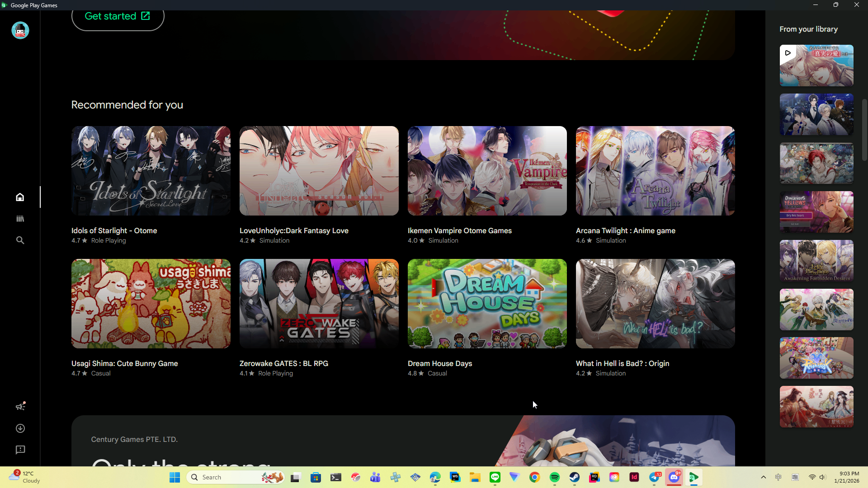Open Spotify from the taskbar

554,477
